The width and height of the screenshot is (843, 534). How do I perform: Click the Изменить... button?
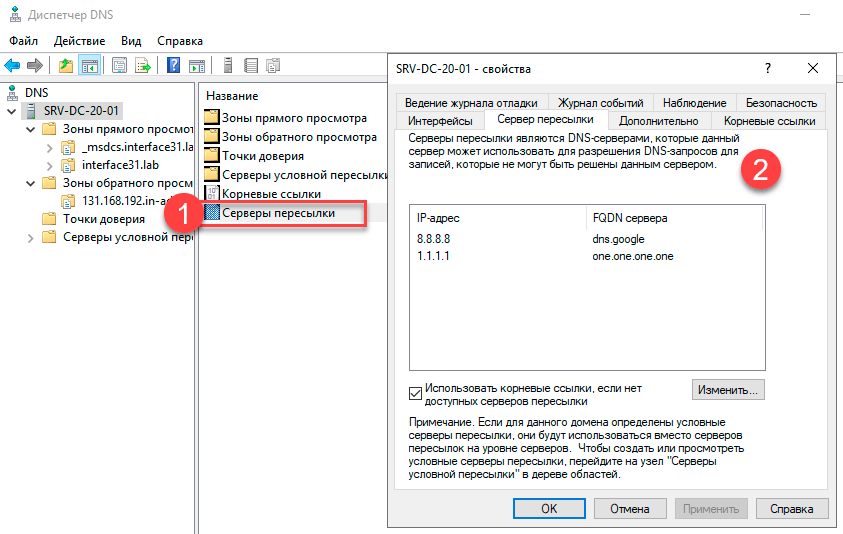coord(728,390)
